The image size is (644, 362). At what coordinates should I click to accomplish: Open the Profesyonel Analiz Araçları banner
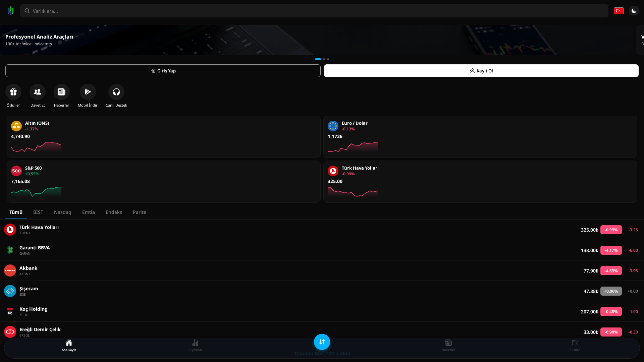click(x=317, y=40)
